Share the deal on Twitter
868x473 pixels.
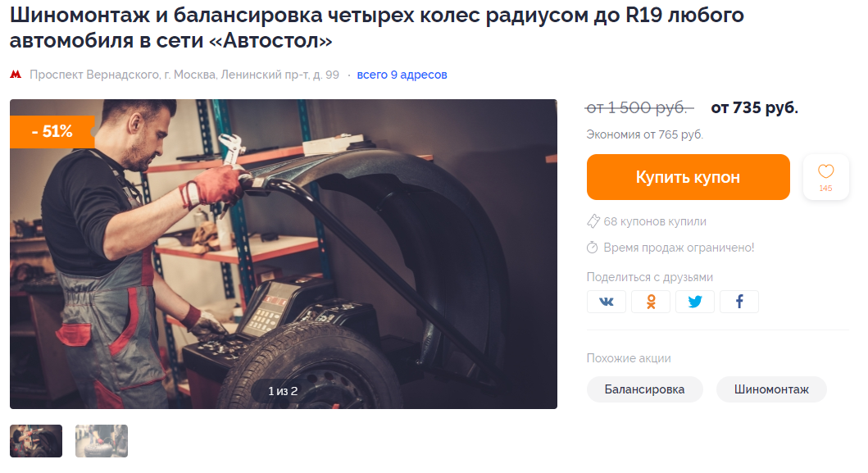point(695,302)
